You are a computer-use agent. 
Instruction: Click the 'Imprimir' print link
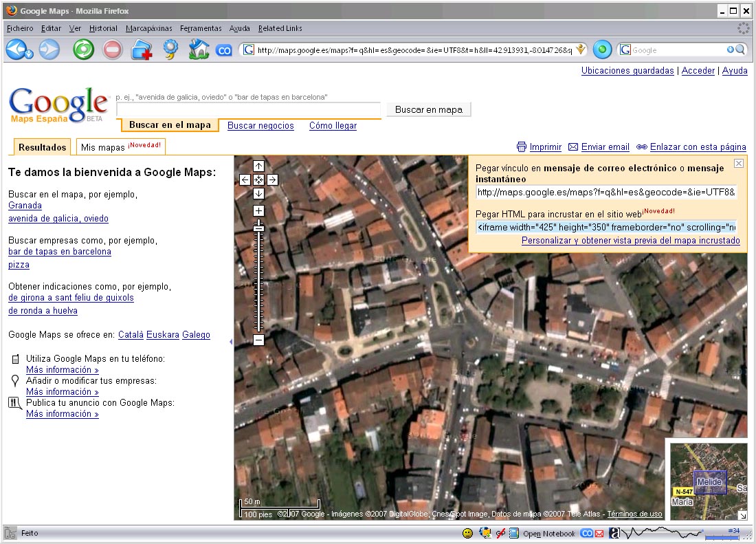(x=545, y=146)
